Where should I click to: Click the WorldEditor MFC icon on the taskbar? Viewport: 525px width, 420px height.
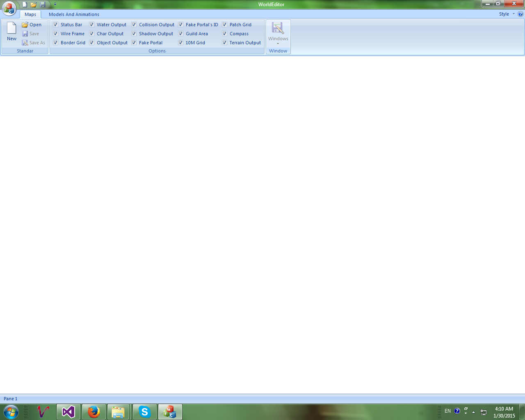click(170, 412)
